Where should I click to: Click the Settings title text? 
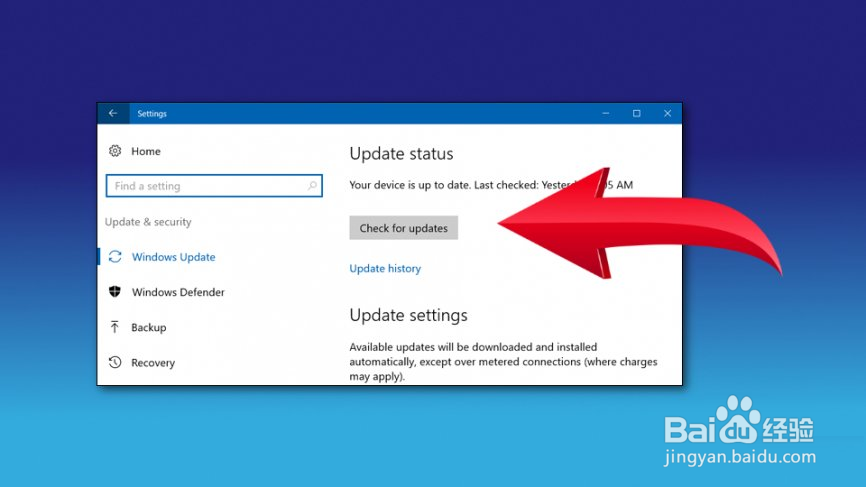[x=152, y=114]
